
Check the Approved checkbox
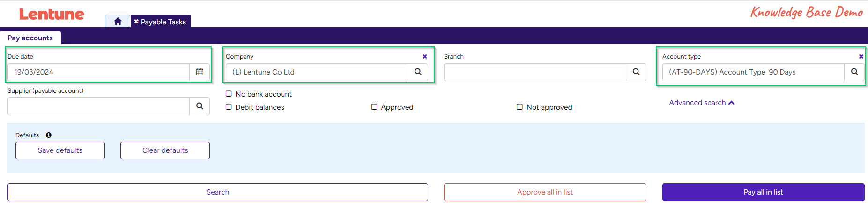point(374,107)
